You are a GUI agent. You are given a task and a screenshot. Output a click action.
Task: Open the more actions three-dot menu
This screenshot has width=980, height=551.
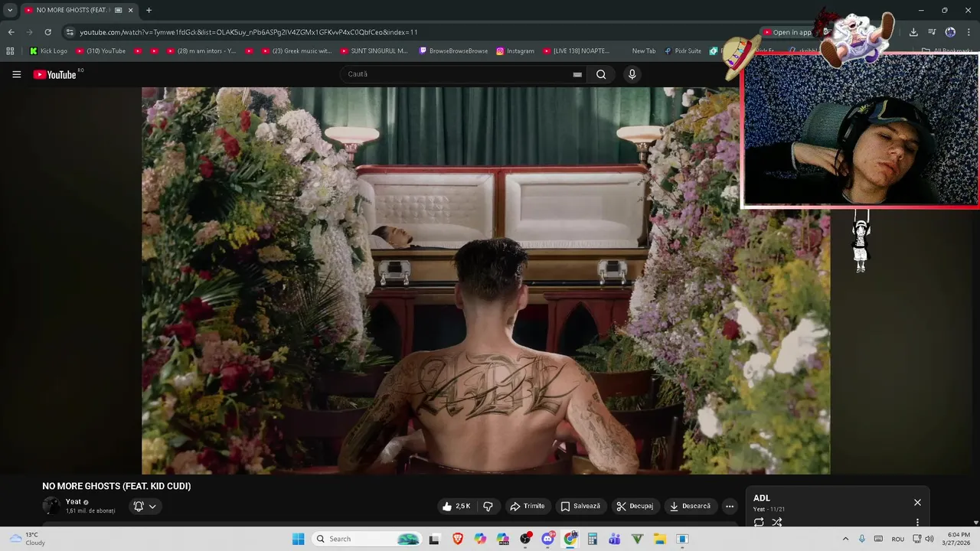pyautogui.click(x=730, y=506)
